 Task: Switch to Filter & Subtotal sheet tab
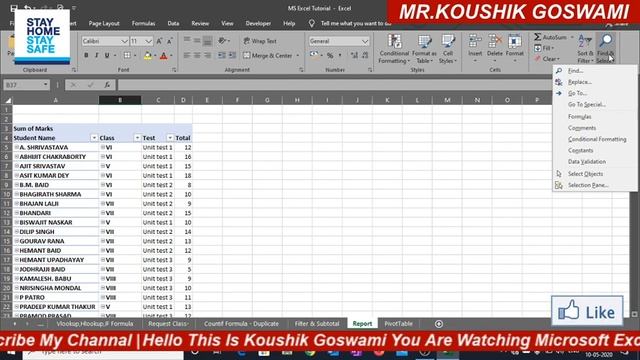[317, 324]
